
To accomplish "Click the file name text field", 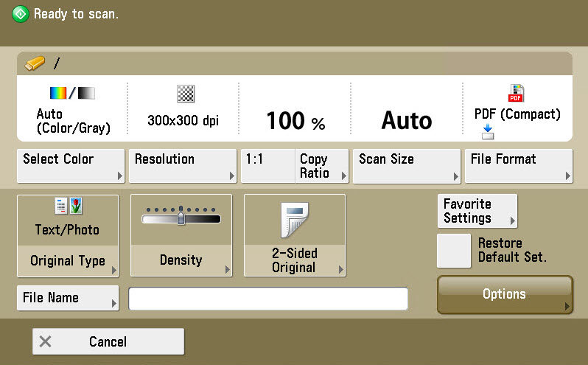I will pyautogui.click(x=268, y=299).
